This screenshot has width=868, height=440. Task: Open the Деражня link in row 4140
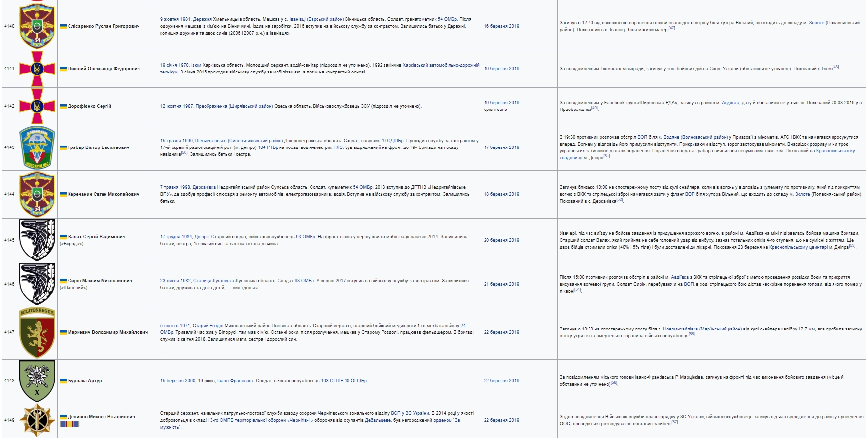pos(202,19)
